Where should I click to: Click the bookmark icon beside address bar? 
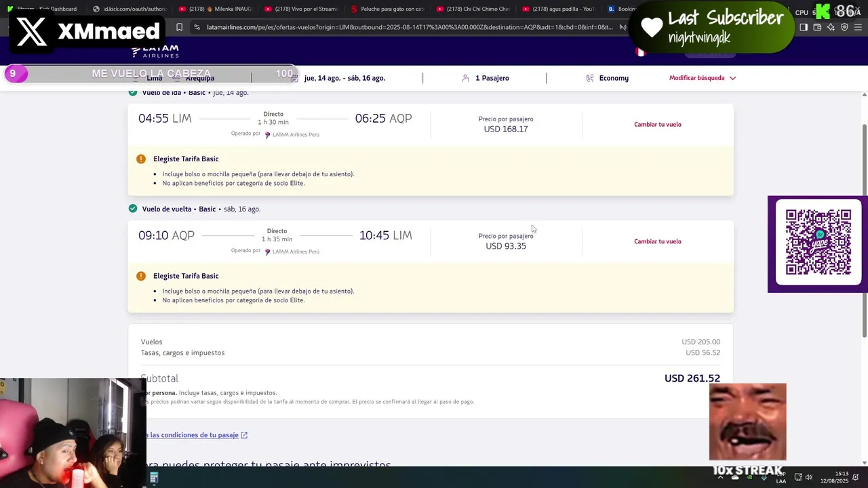click(x=179, y=27)
